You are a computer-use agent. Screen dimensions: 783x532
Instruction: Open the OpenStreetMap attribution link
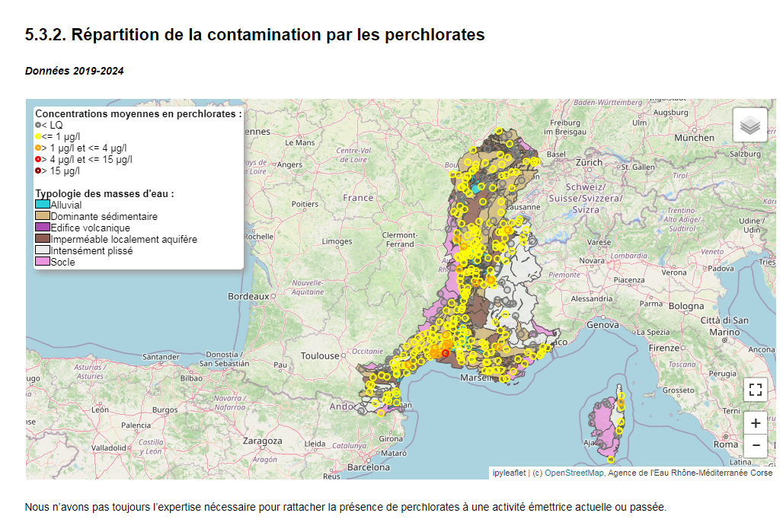[574, 473]
